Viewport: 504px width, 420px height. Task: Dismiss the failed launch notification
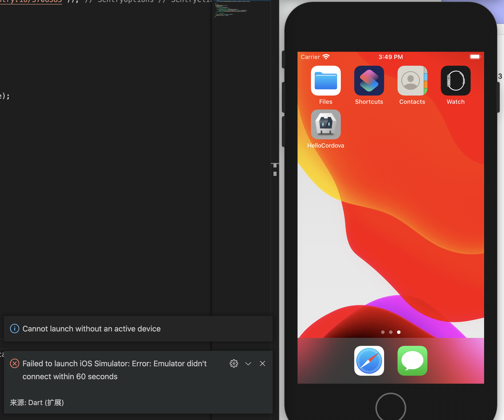point(263,364)
